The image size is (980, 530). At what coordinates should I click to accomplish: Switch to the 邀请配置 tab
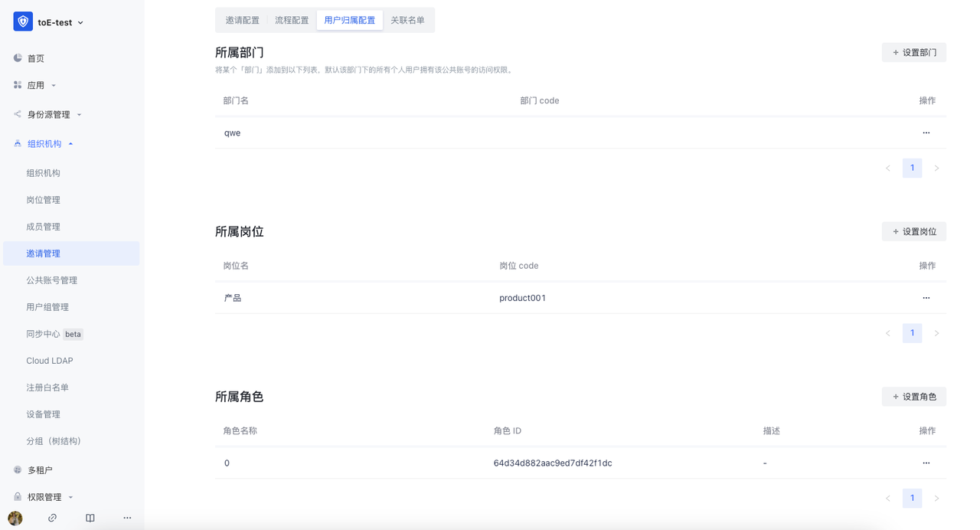click(242, 19)
